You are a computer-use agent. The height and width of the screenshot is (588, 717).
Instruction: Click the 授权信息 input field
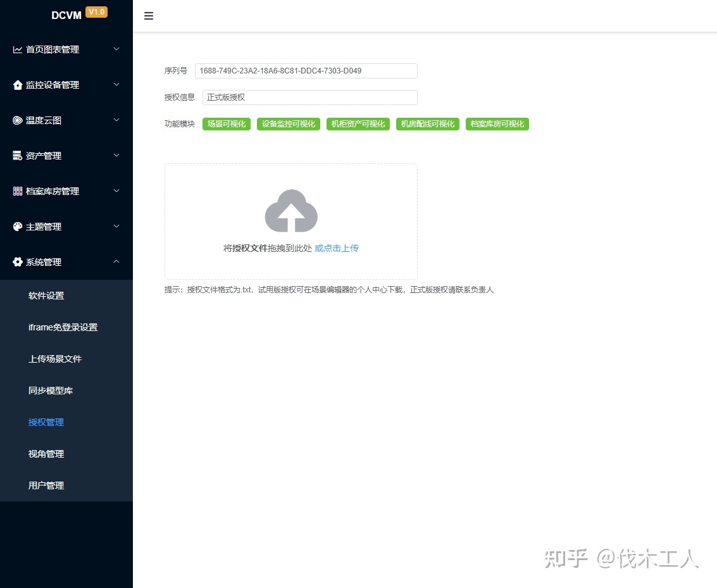click(310, 97)
